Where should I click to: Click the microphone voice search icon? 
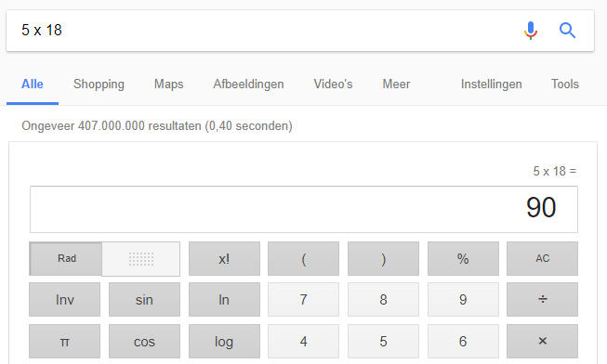pyautogui.click(x=531, y=30)
